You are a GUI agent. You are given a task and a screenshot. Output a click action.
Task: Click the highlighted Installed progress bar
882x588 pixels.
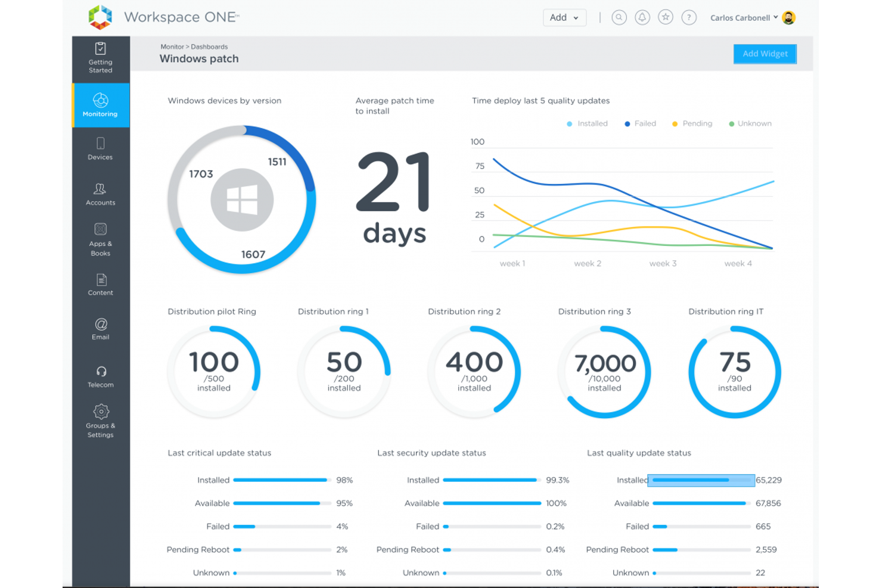[x=701, y=480]
